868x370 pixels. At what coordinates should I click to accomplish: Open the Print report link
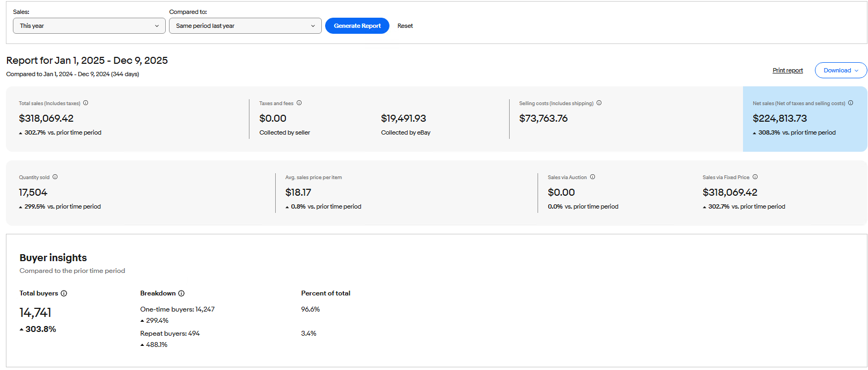(788, 70)
